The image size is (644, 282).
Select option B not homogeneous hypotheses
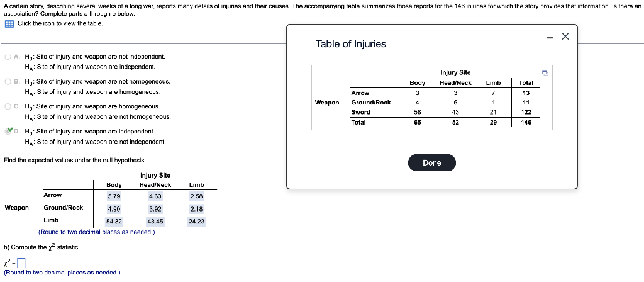click(8, 81)
